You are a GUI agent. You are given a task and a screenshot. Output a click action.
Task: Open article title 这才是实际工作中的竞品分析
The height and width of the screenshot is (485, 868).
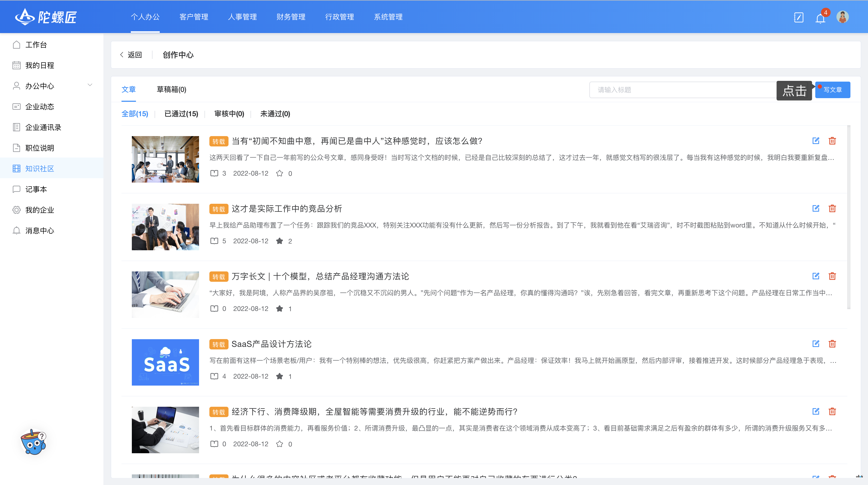287,209
